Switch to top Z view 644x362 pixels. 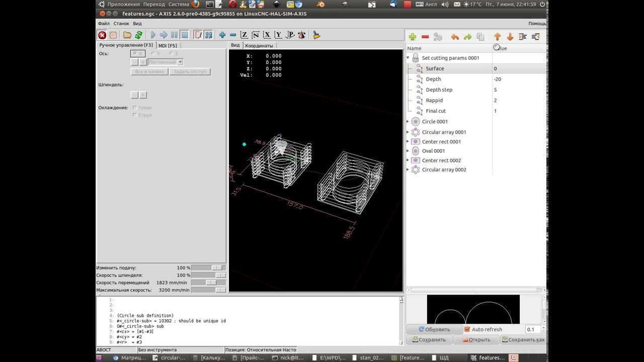pos(244,35)
